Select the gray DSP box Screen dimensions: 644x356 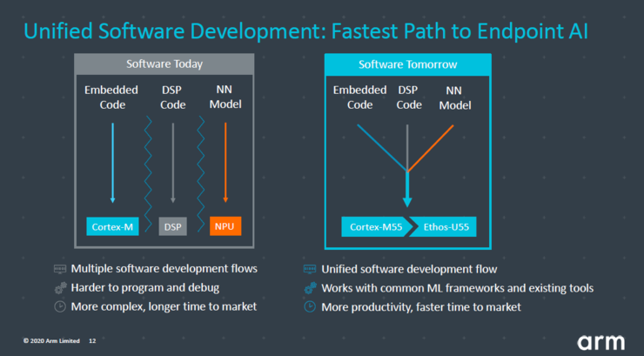click(172, 226)
